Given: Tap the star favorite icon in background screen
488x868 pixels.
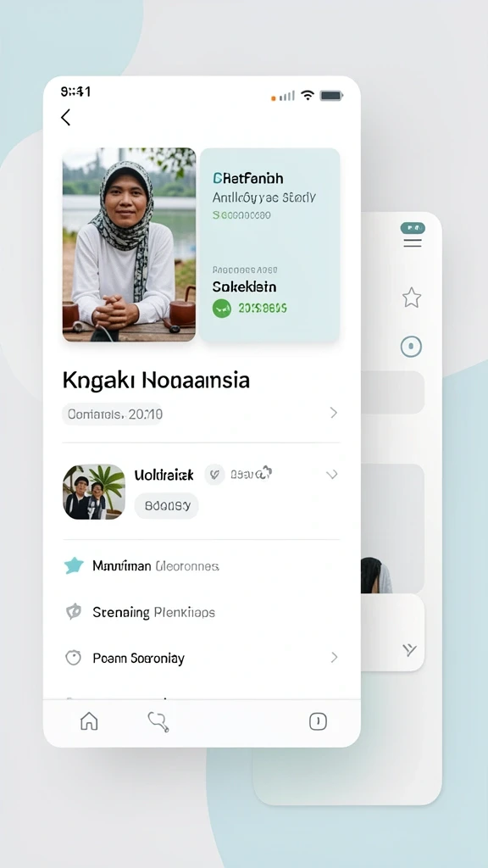Looking at the screenshot, I should pos(412,298).
